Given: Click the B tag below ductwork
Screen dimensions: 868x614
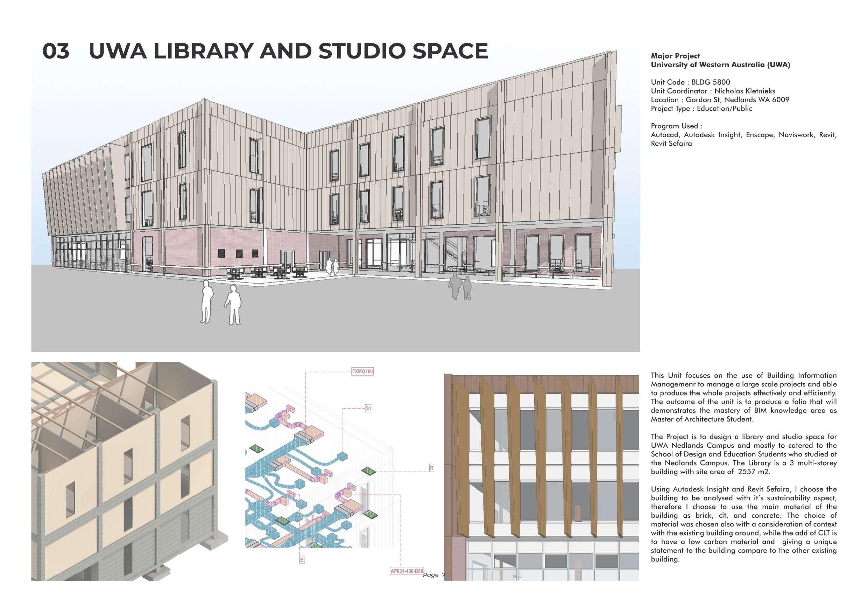Looking at the screenshot, I should (x=302, y=560).
